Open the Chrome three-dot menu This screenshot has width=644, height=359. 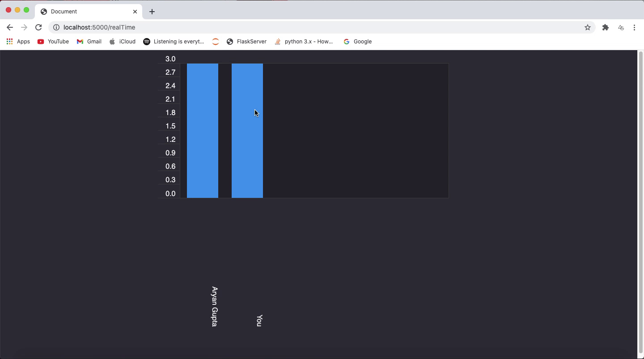click(x=635, y=27)
